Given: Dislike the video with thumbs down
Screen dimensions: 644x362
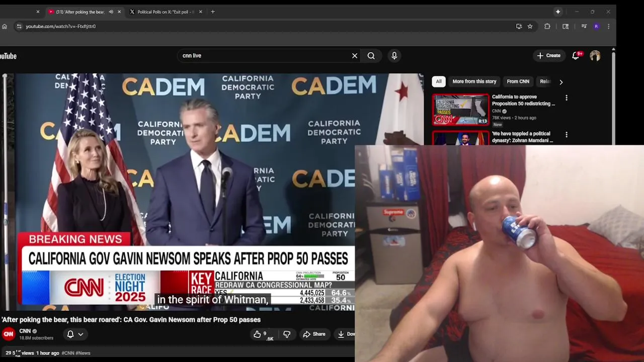Looking at the screenshot, I should (287, 334).
